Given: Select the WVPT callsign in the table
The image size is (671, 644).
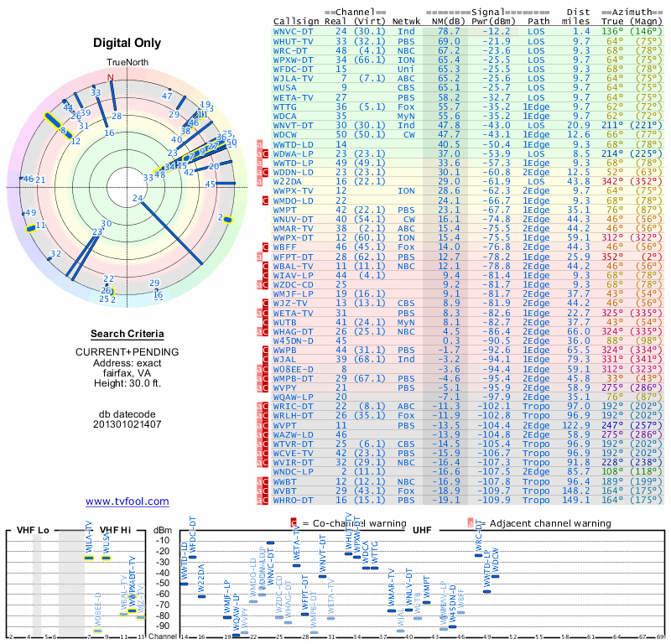Looking at the screenshot, I should pos(284,425).
